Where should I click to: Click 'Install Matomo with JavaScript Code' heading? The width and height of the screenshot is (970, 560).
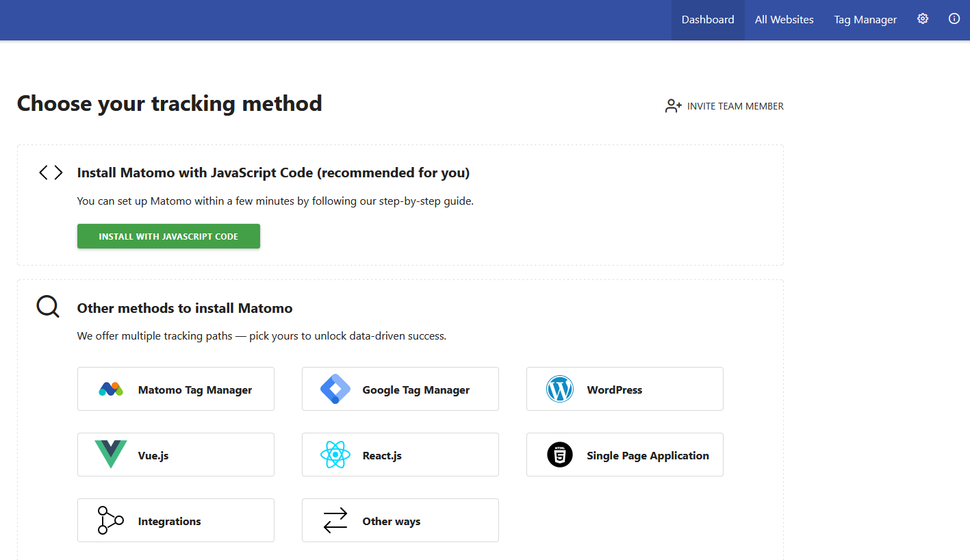tap(273, 173)
